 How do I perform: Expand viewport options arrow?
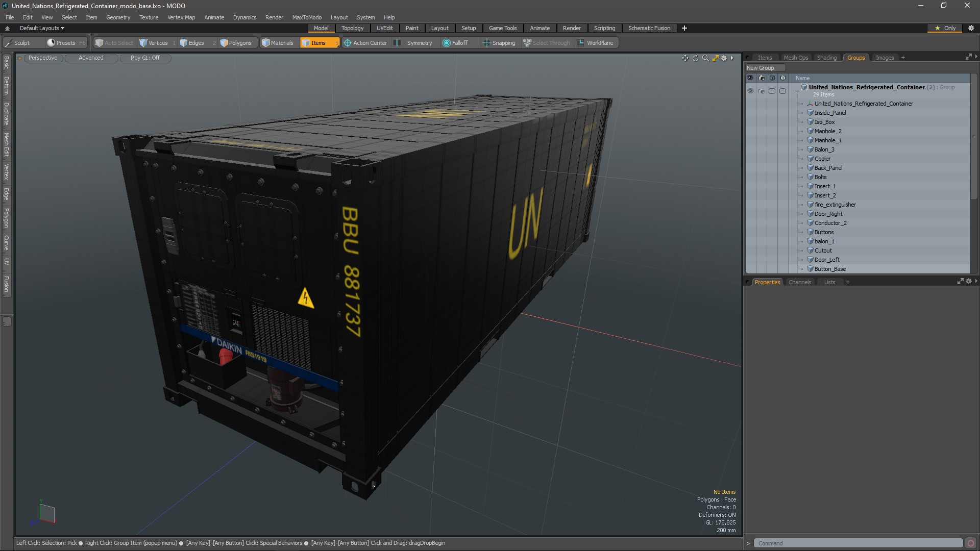732,58
